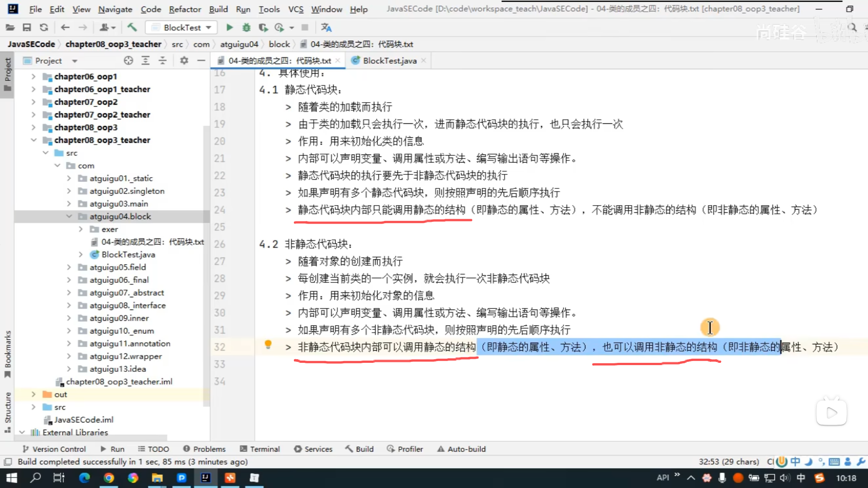Open Project panel settings gear
The height and width of the screenshot is (488, 868).
tap(184, 61)
